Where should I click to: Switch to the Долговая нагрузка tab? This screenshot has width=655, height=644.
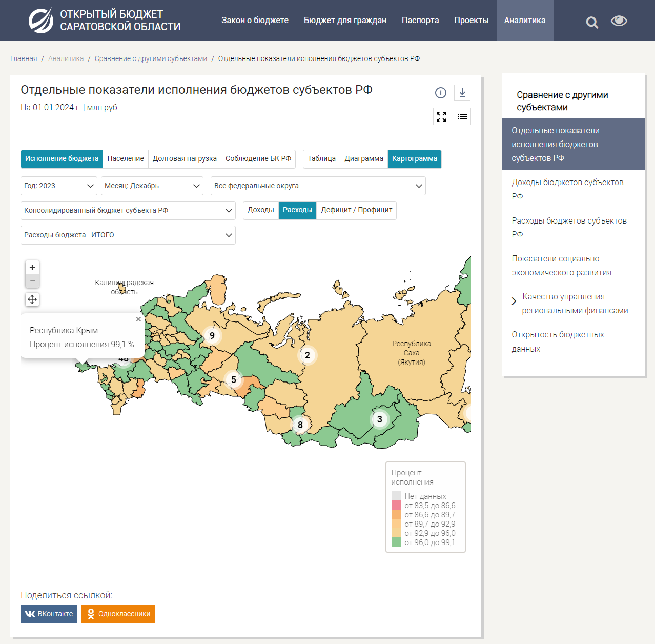185,159
